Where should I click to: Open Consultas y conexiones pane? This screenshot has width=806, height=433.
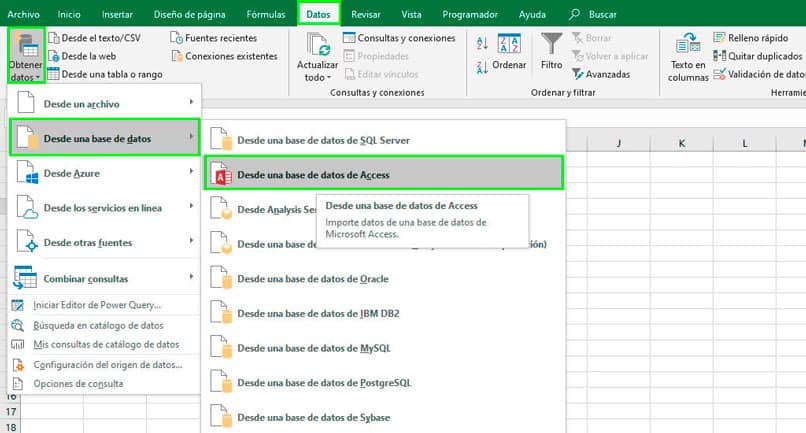(399, 38)
